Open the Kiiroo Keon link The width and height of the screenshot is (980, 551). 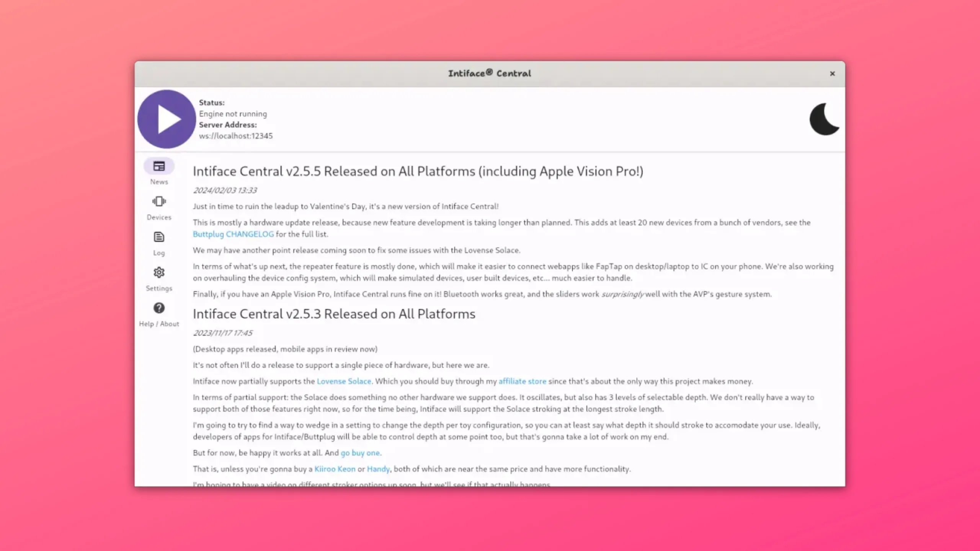[335, 469]
